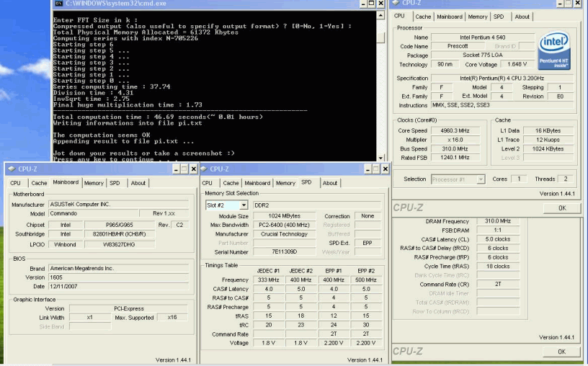The height and width of the screenshot is (366, 588).
Task: Click the chipset field P965/G965
Action: coord(119,225)
